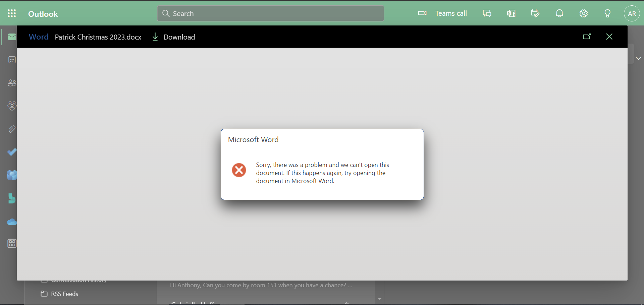644x305 pixels.
Task: Open the Conversation History folder
Action: click(x=78, y=280)
